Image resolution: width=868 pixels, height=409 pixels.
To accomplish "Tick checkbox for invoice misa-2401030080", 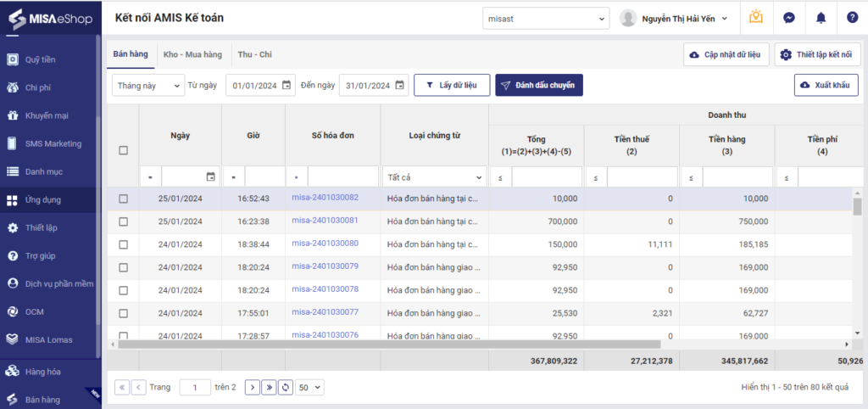I will (124, 244).
